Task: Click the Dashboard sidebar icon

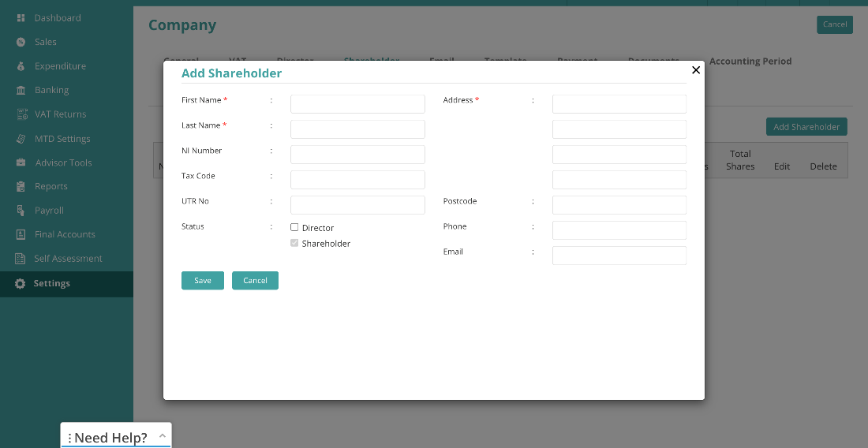Action: tap(21, 17)
